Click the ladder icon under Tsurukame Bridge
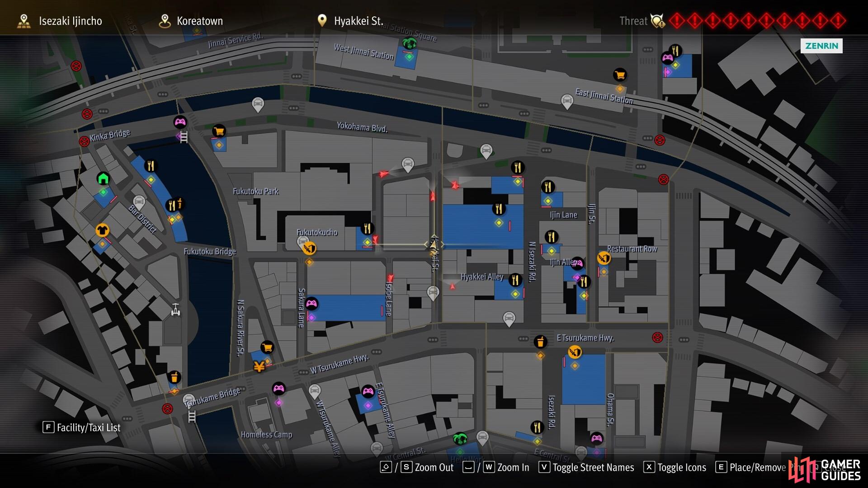Screen dimensions: 868x488 [192, 416]
